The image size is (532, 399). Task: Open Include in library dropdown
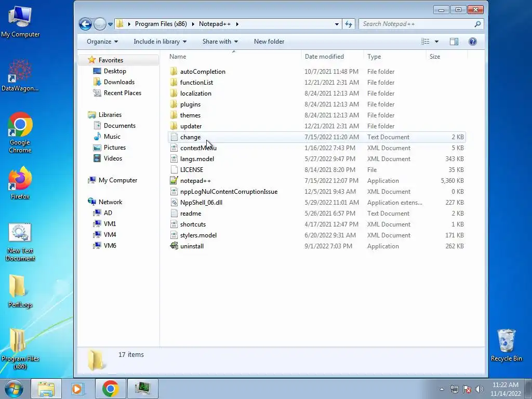160,42
